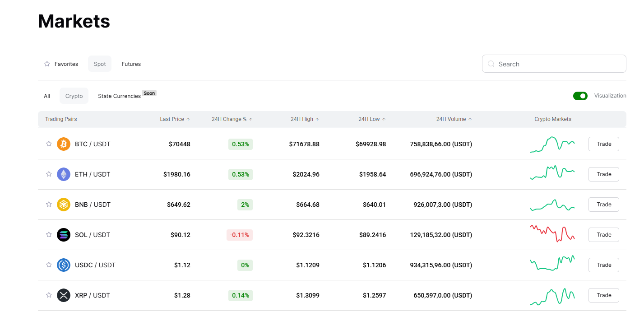Screen dimensions: 644x312
Task: Switch to the Futures tab
Action: 131,64
